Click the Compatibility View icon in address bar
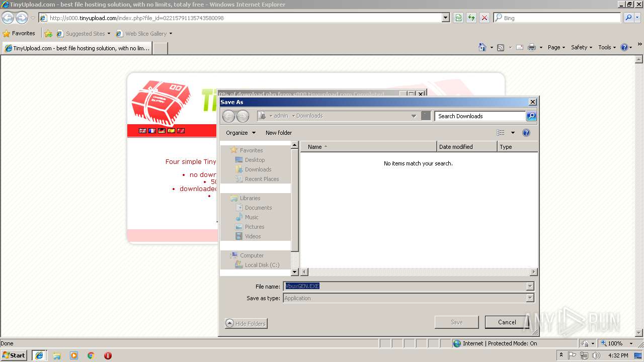 (x=458, y=18)
